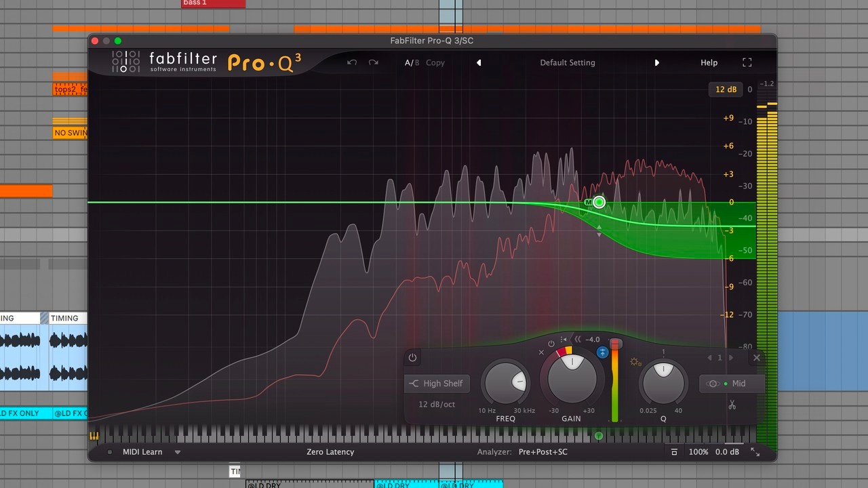Click the Q knob
Image resolution: width=868 pixels, height=488 pixels.
pos(663,382)
